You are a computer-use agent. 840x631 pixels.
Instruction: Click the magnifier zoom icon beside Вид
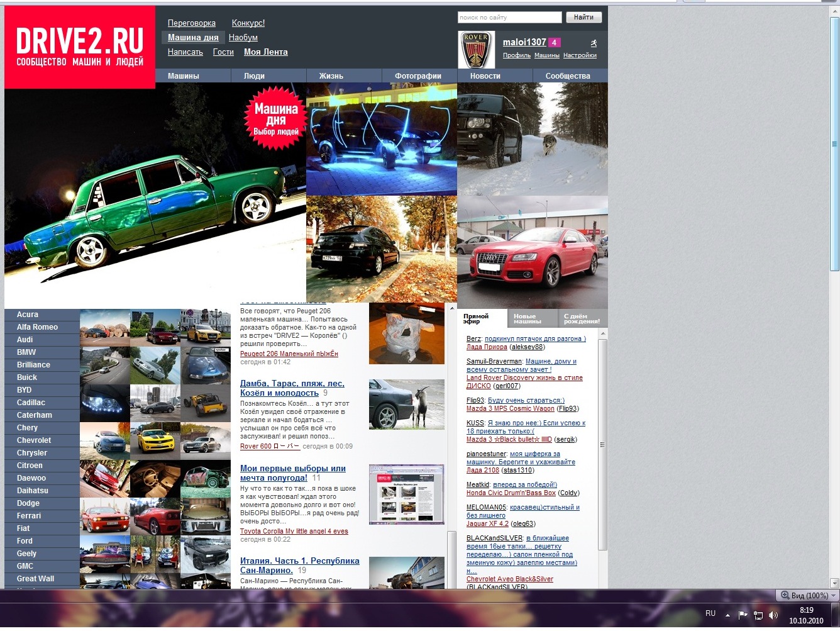(x=785, y=595)
